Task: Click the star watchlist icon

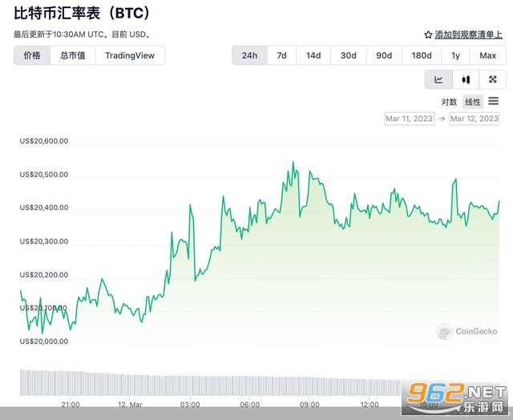Action: coord(428,34)
